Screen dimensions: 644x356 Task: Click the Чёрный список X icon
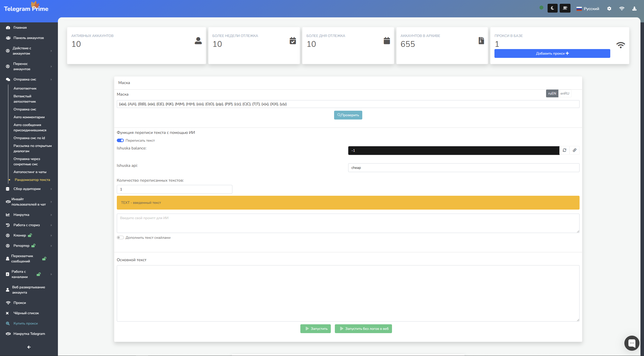(7, 313)
